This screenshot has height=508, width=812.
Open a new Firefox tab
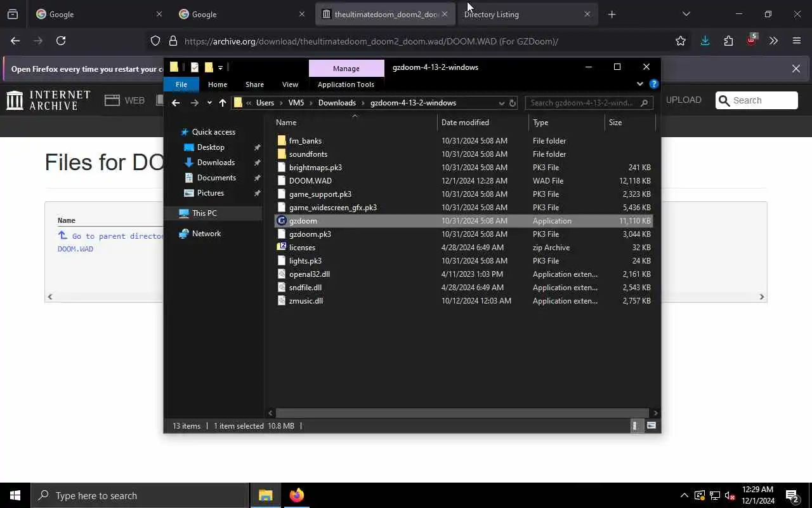[x=612, y=14]
